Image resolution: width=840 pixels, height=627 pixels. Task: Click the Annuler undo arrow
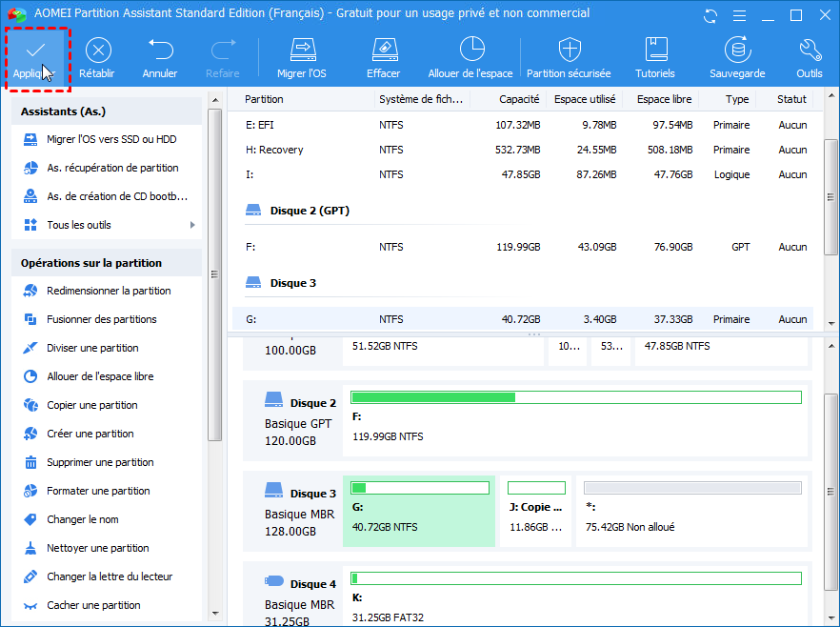point(160,51)
